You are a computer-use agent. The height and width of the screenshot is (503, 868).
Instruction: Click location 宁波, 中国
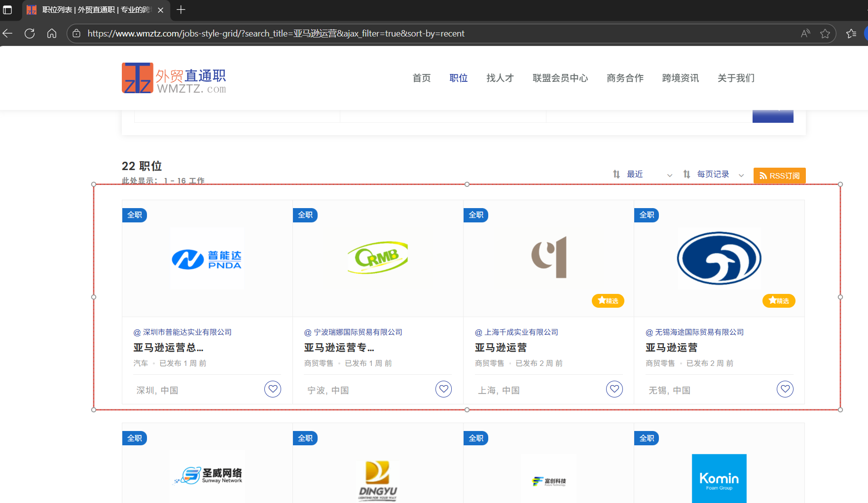pyautogui.click(x=328, y=391)
